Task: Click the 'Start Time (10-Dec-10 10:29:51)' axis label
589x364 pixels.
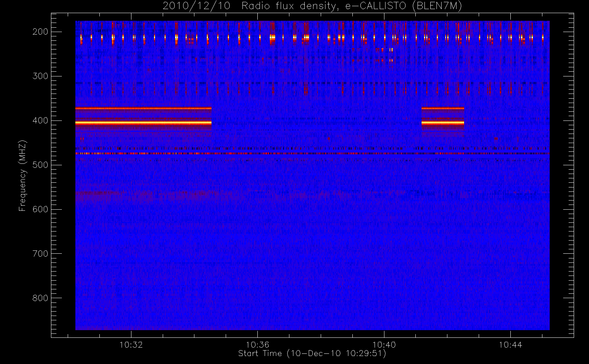Action: click(x=312, y=353)
